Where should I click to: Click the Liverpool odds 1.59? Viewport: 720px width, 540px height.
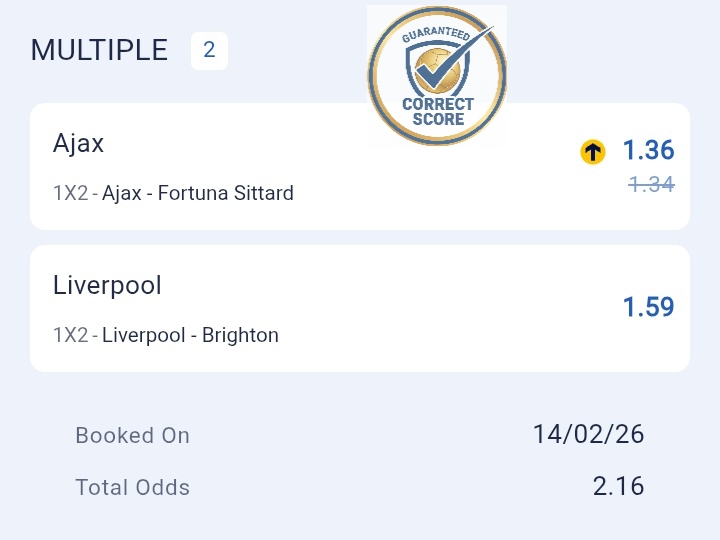pyautogui.click(x=648, y=306)
